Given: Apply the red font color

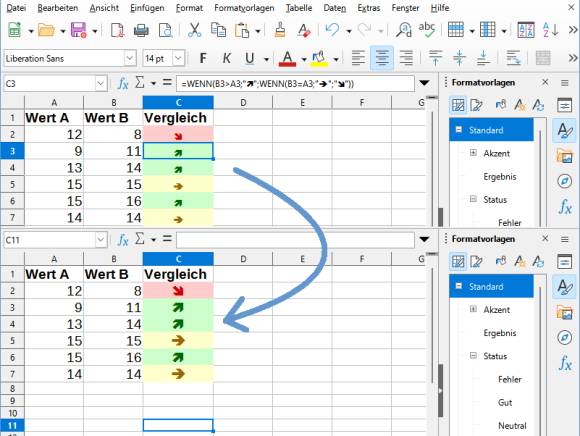Looking at the screenshot, I should point(287,58).
